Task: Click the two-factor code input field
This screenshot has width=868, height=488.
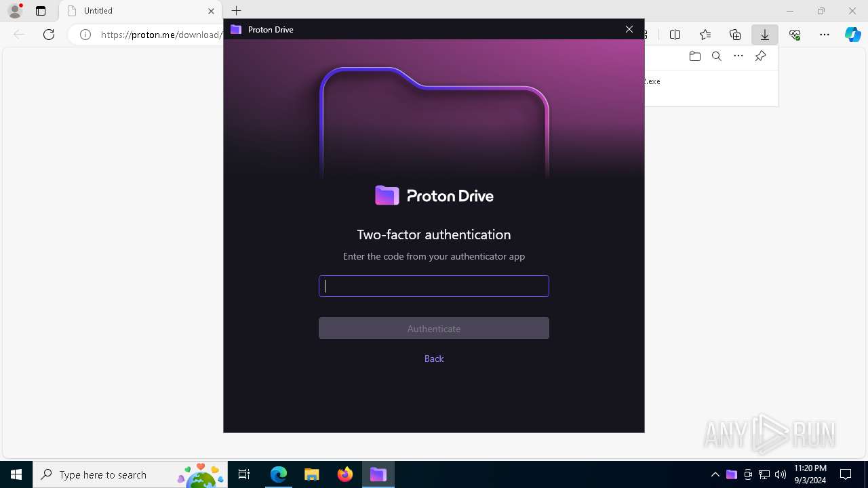Action: (x=434, y=286)
